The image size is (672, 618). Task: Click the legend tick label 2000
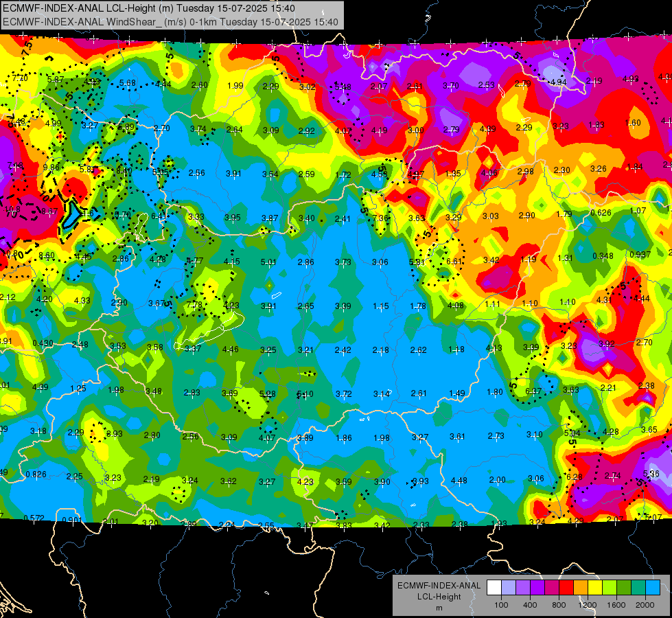click(645, 605)
